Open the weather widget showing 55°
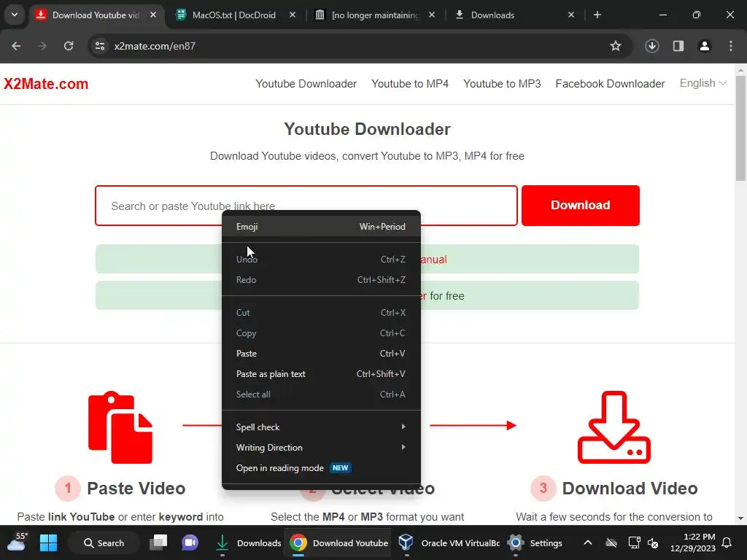The width and height of the screenshot is (747, 560). coord(18,542)
